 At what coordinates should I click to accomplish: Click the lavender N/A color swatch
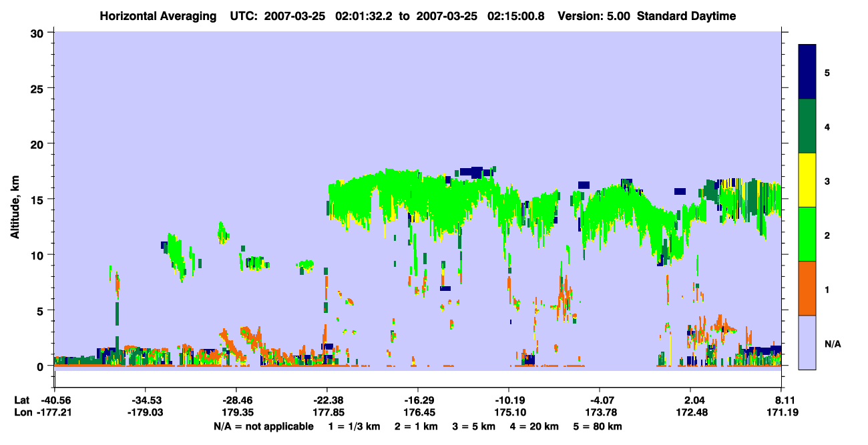tap(807, 342)
